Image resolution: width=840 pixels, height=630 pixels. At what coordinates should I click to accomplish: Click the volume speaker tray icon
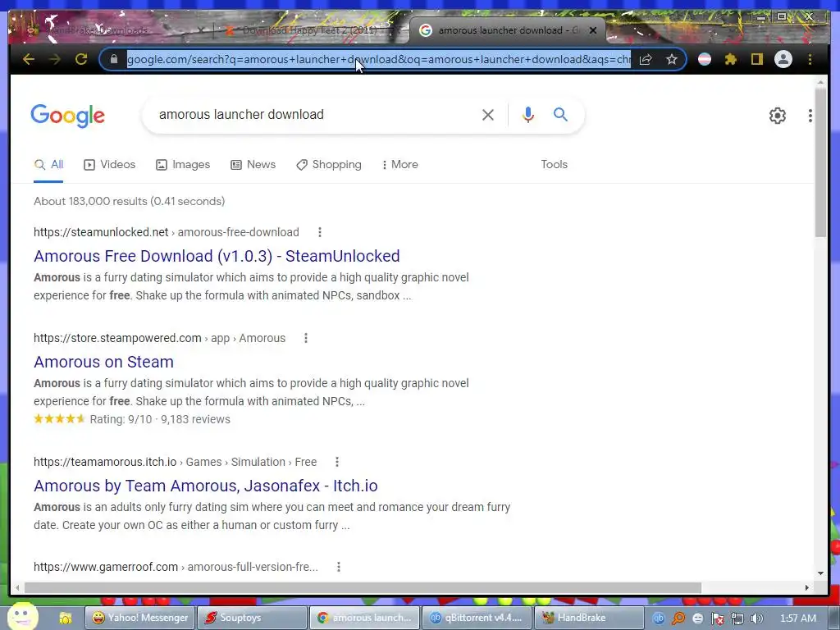tap(756, 619)
